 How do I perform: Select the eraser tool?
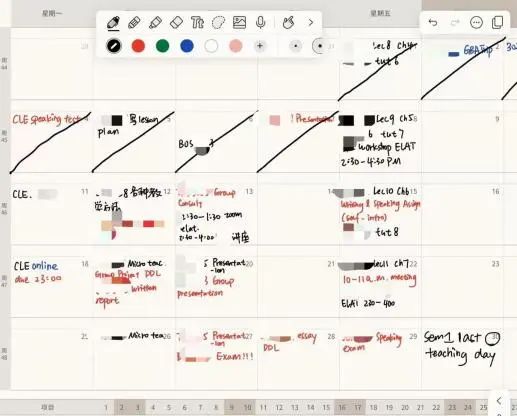[x=176, y=23]
